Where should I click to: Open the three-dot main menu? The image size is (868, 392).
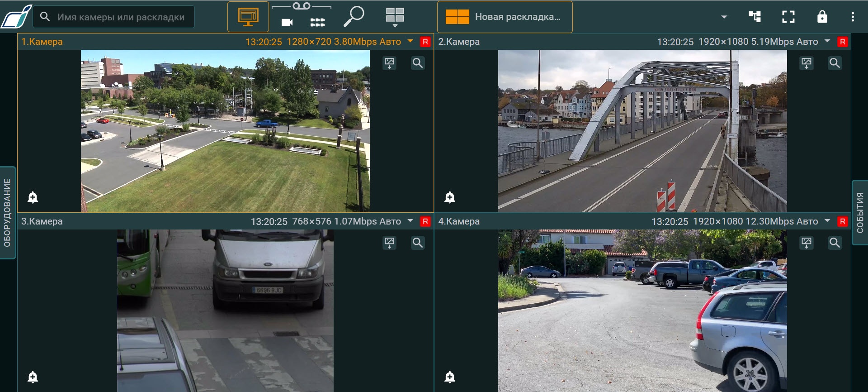pos(853,17)
